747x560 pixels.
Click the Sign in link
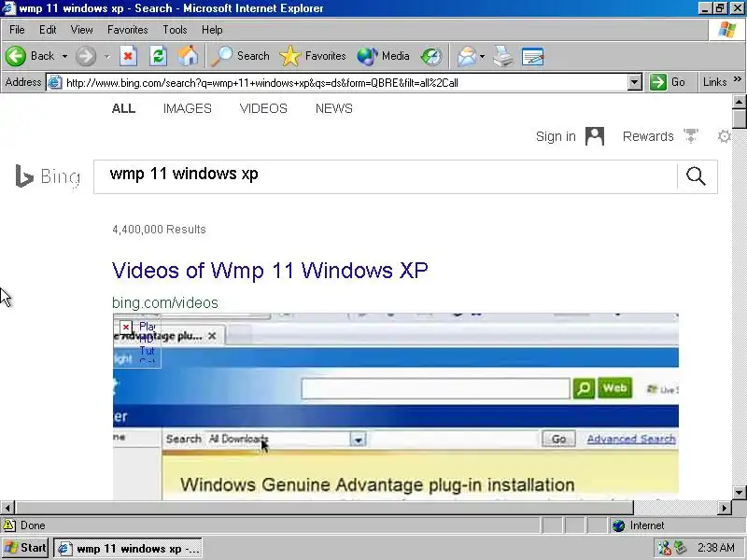point(556,136)
